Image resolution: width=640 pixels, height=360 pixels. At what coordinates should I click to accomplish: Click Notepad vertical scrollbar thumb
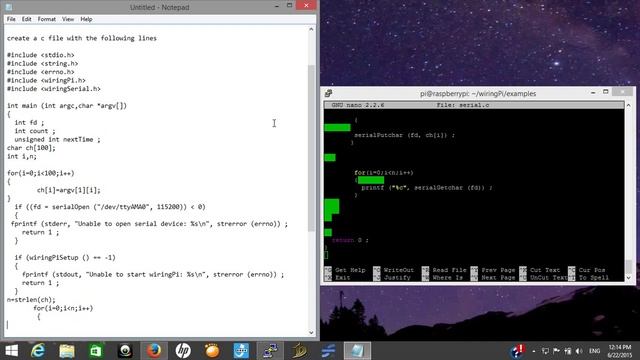(x=311, y=148)
